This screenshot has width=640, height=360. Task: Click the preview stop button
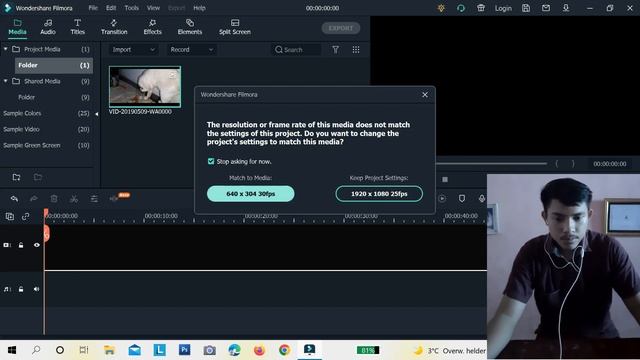point(445,179)
